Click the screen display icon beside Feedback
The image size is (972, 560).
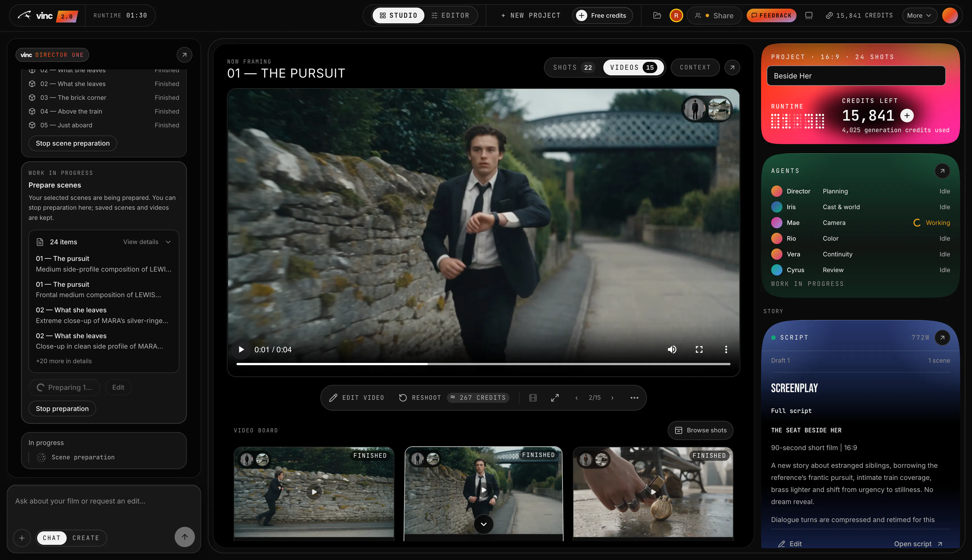[x=809, y=15]
